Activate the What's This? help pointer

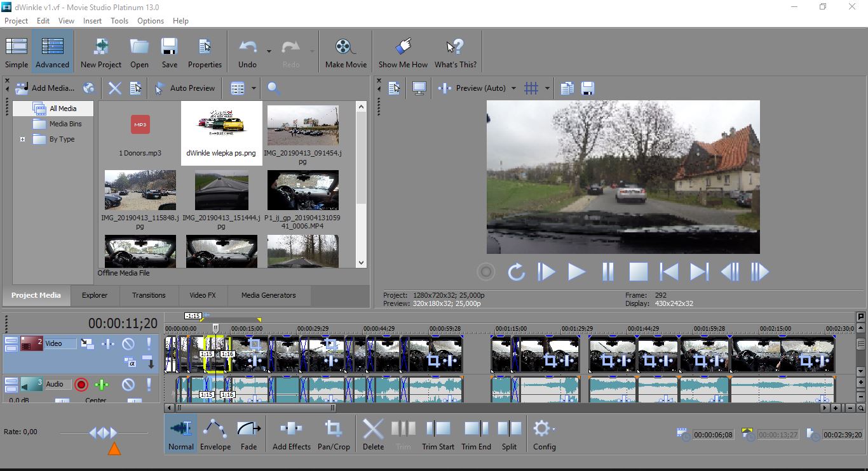[x=455, y=52]
